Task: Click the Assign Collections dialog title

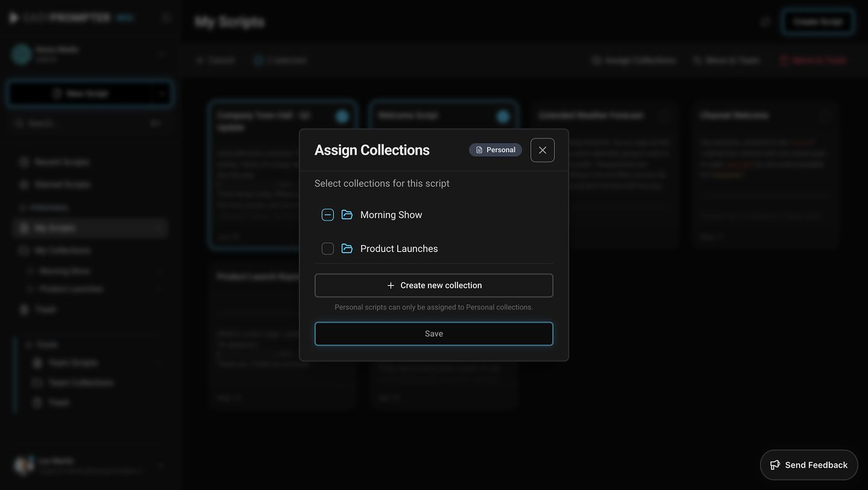Action: 372,150
